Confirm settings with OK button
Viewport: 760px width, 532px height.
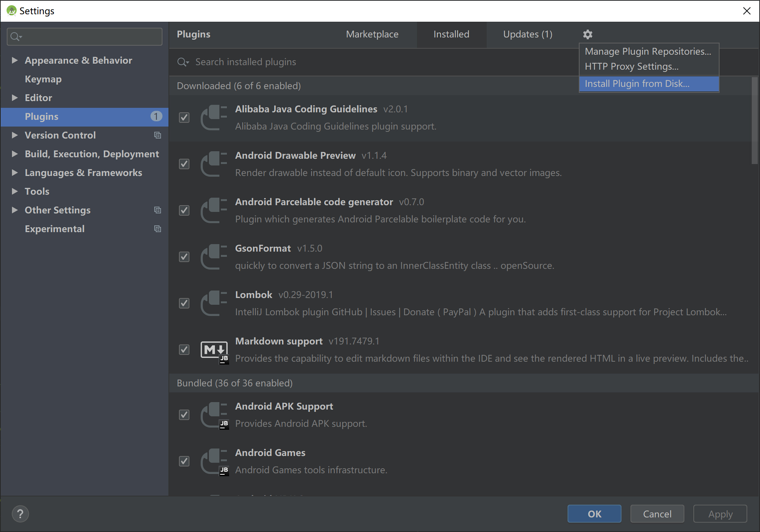[x=594, y=514]
